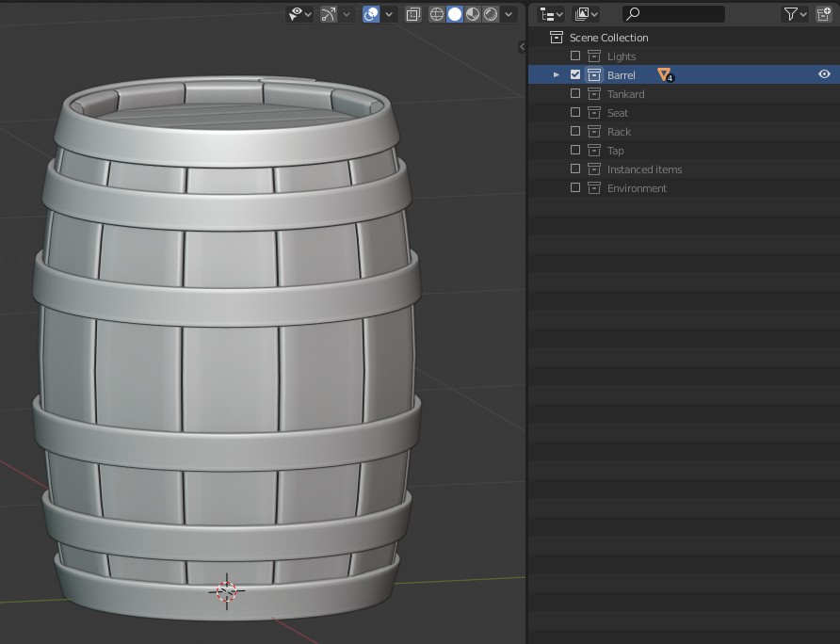The image size is (840, 644).
Task: Toggle viewport gizmos icon
Action: (x=328, y=14)
